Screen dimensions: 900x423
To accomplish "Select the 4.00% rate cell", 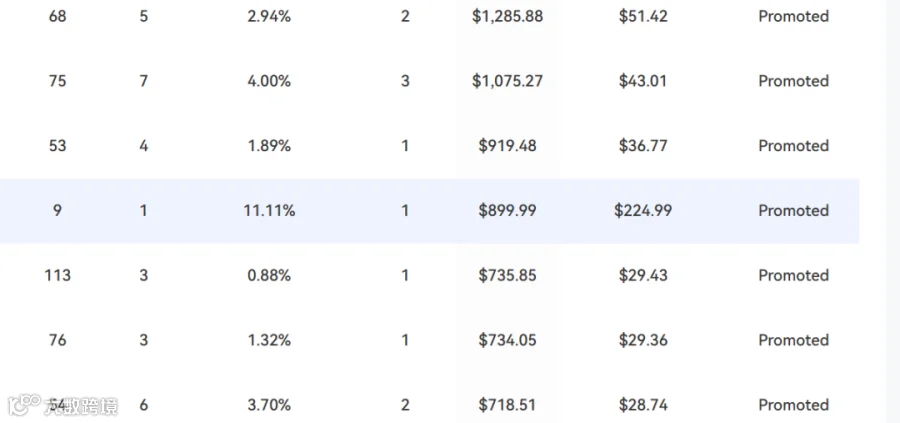I will point(269,81).
